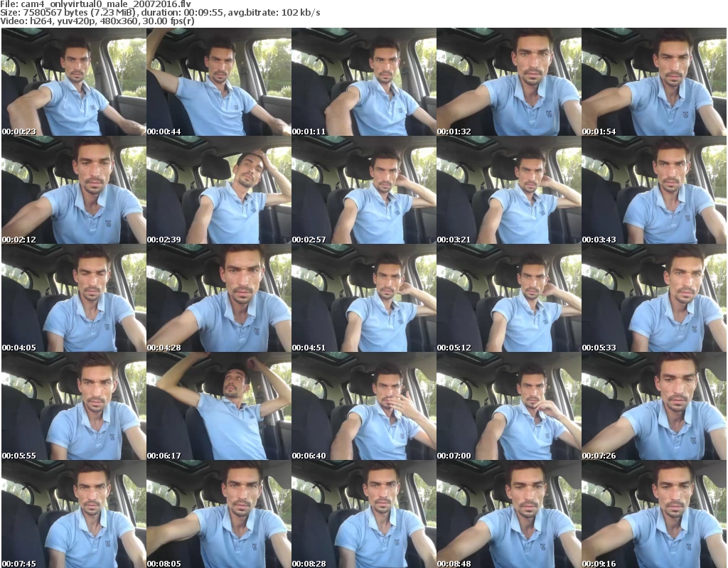Click the file name cam4_onlyvirtual0_male_20072016.flv

tap(106, 4)
